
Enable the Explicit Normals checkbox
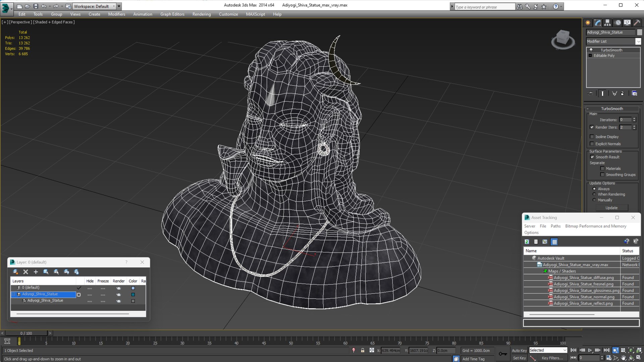(x=592, y=144)
